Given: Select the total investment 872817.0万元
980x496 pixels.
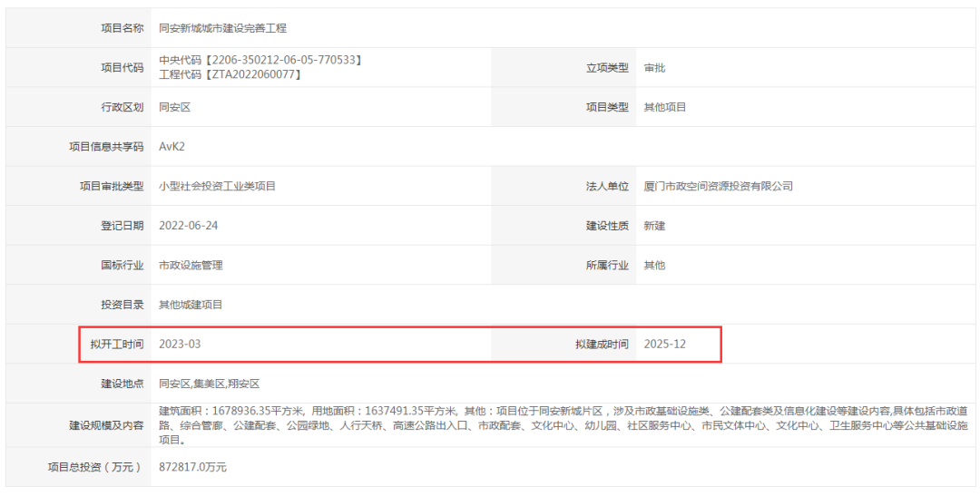Looking at the screenshot, I should coord(192,467).
